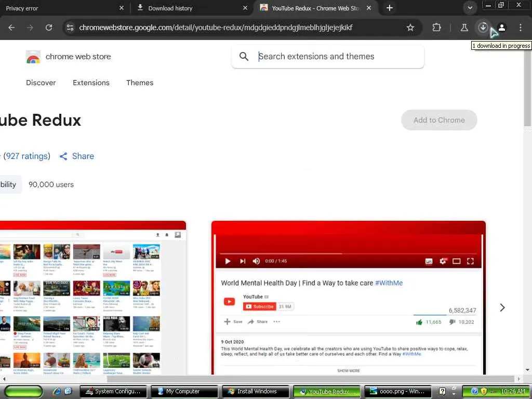Close the Privacy error tab

(122, 8)
